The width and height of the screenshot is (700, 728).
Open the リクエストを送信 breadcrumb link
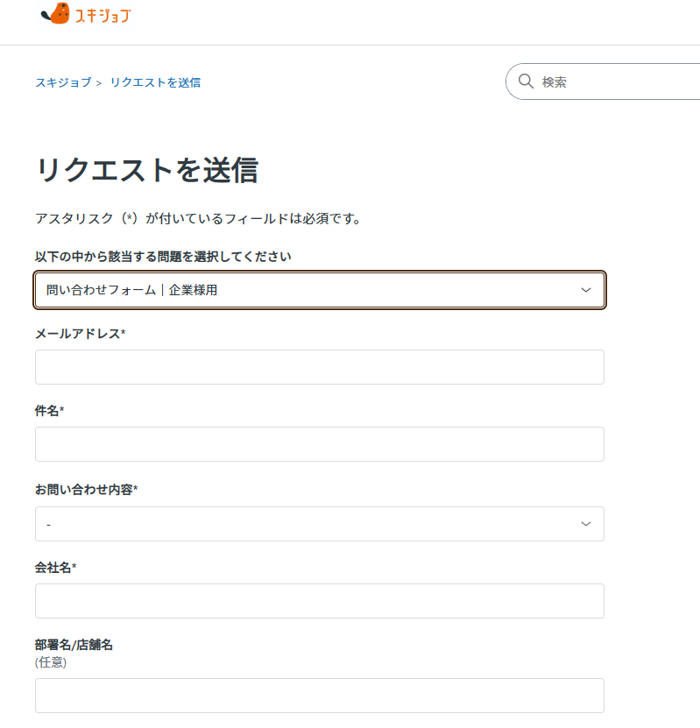coord(155,82)
